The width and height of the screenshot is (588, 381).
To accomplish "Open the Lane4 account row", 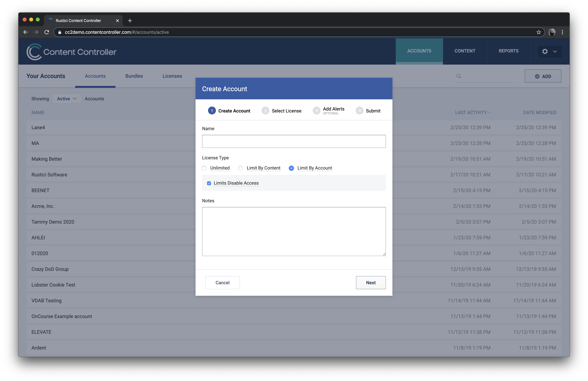I will (x=294, y=127).
